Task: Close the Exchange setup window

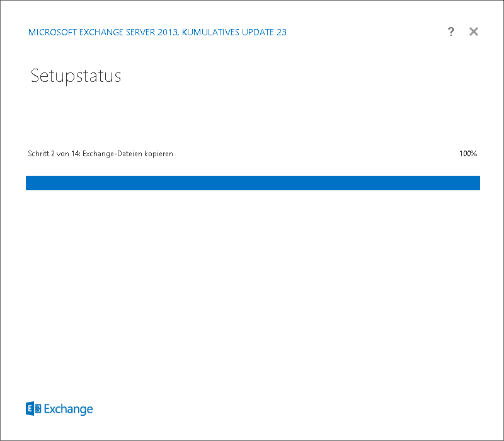Action: (474, 31)
